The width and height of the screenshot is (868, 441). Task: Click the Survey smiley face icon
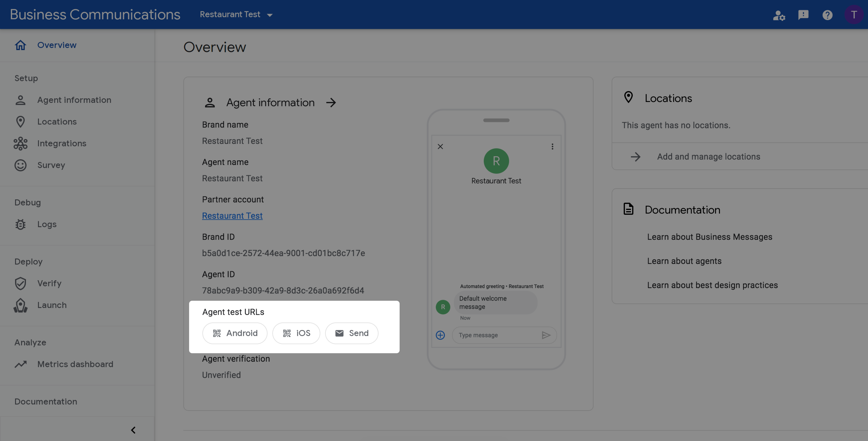point(19,165)
